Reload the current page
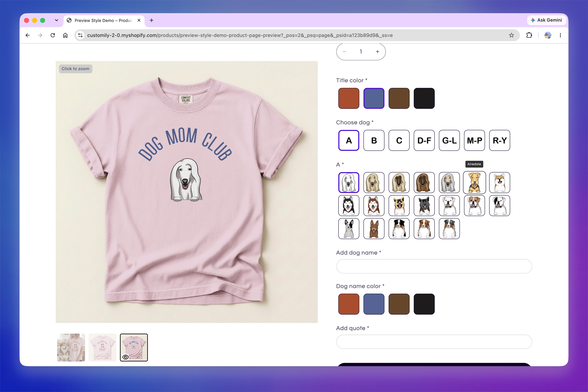This screenshot has width=588, height=392. tap(53, 35)
